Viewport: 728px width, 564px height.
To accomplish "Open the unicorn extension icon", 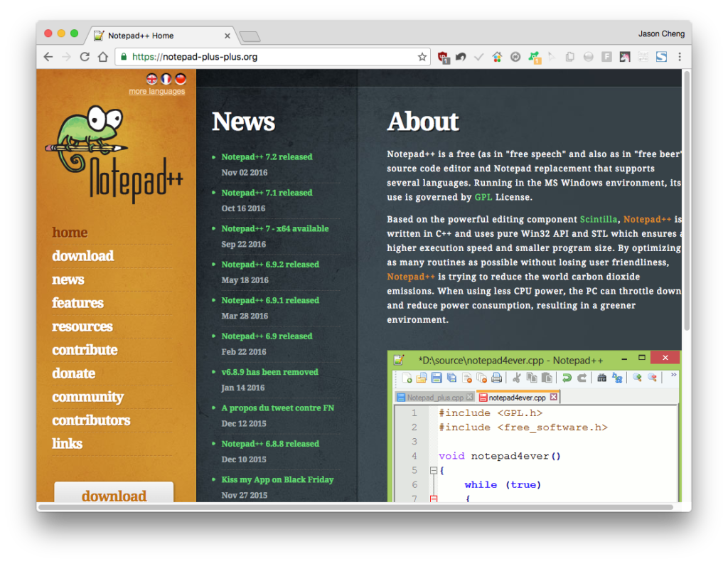I will point(625,57).
